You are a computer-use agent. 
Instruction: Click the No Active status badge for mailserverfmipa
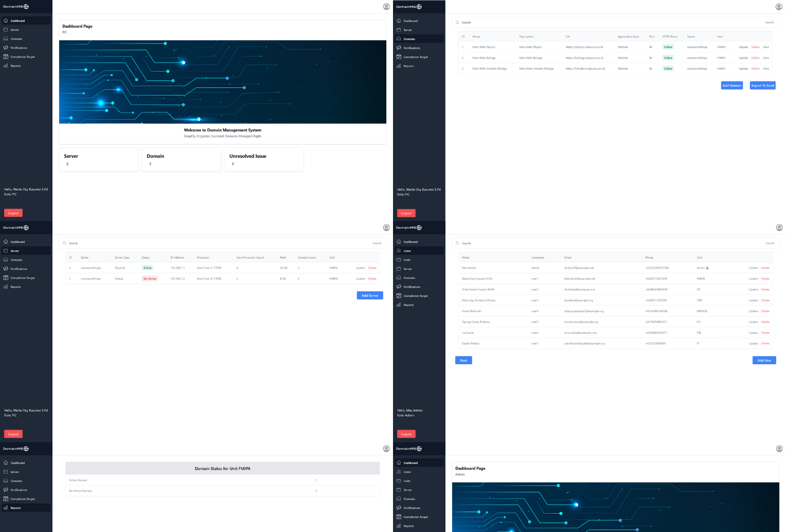[x=150, y=279]
